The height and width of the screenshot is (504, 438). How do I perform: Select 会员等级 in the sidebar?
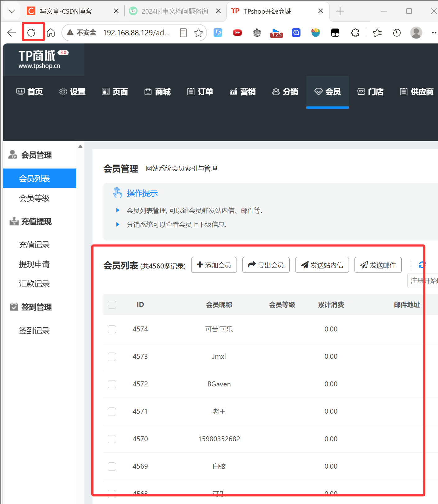[34, 198]
